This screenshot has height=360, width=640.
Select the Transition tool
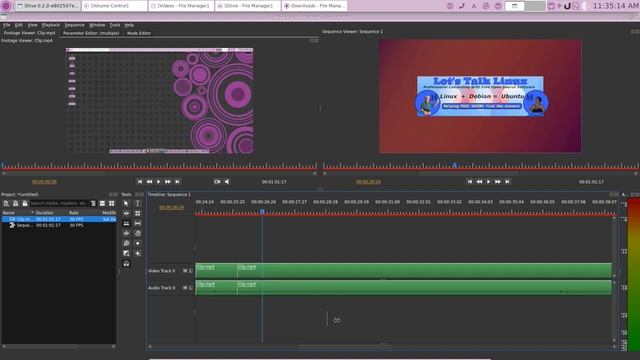pyautogui.click(x=126, y=253)
